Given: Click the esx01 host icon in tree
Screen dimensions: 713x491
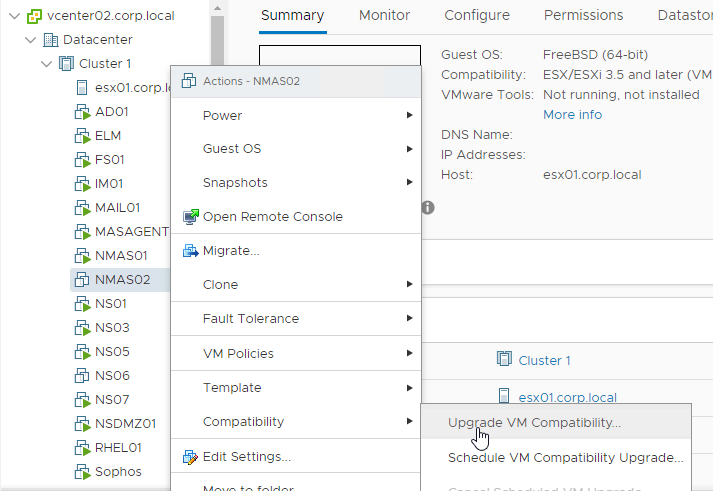Looking at the screenshot, I should click(82, 88).
